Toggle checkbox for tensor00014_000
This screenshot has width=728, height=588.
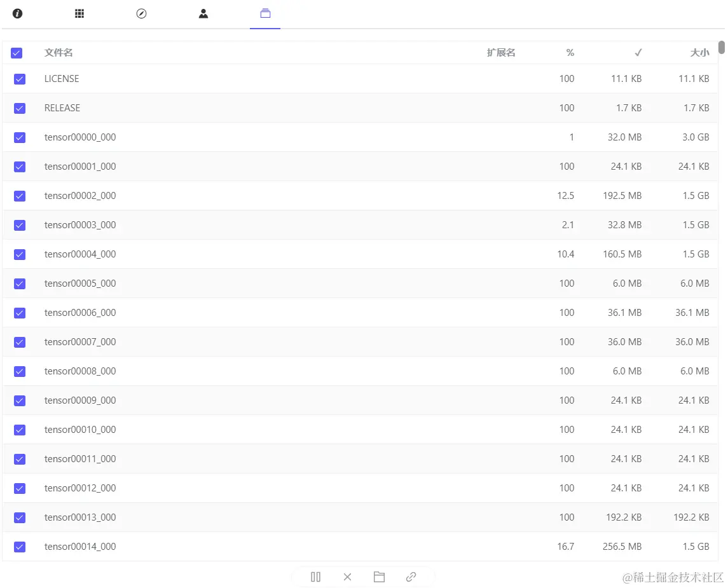[x=20, y=547]
